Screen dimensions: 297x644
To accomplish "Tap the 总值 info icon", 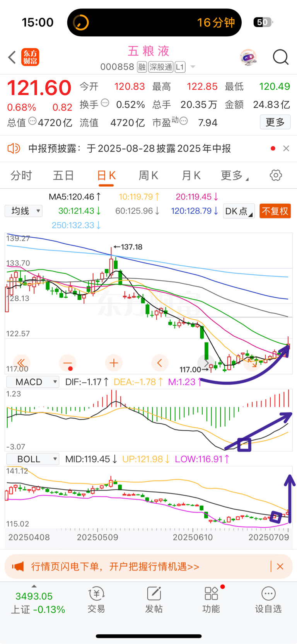I will click(x=32, y=121).
